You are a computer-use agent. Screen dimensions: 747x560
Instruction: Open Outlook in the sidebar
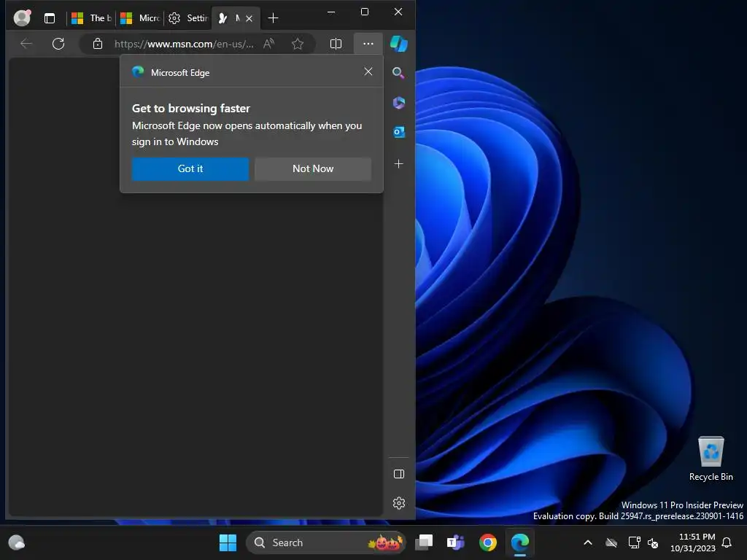[399, 132]
